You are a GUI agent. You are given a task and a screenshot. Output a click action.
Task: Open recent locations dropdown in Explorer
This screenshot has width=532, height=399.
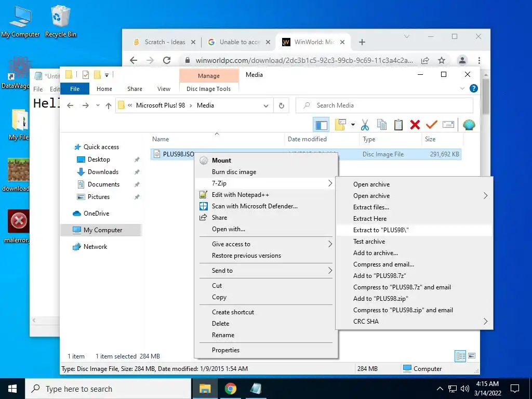pos(98,105)
